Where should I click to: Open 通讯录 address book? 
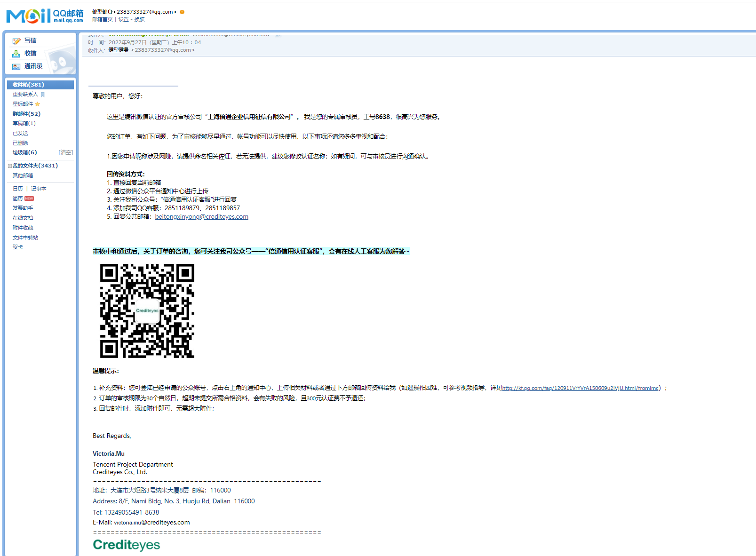33,66
